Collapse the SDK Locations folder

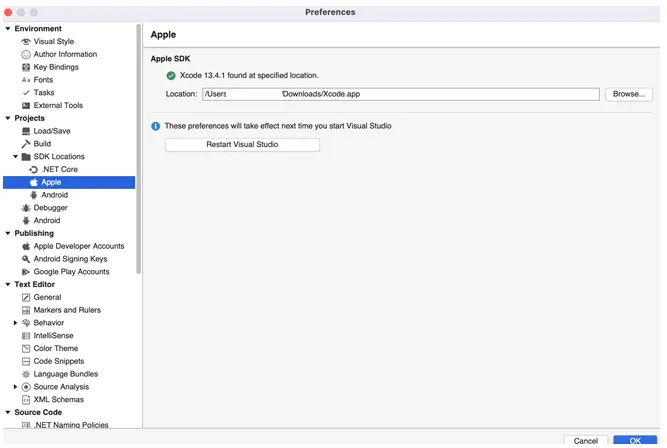click(x=16, y=157)
